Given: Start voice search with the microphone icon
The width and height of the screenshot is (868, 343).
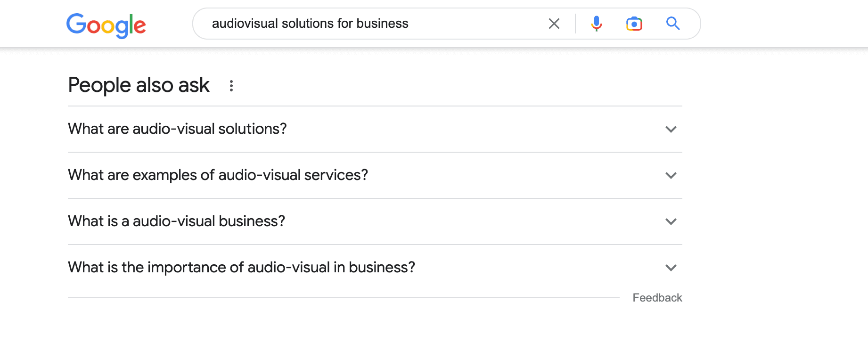Looking at the screenshot, I should point(597,24).
